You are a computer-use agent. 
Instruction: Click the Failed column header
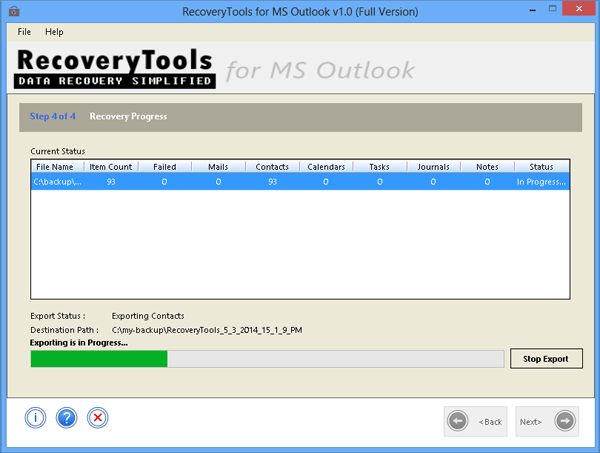pyautogui.click(x=165, y=167)
